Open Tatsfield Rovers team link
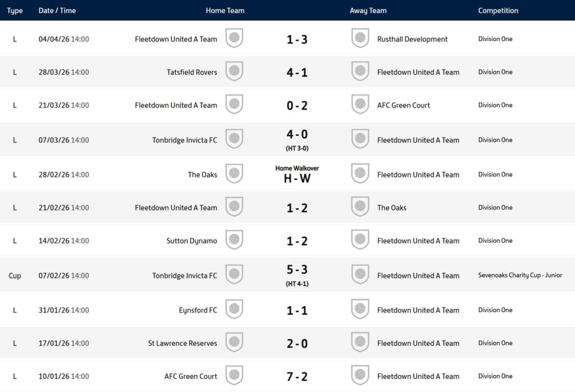 pyautogui.click(x=191, y=72)
